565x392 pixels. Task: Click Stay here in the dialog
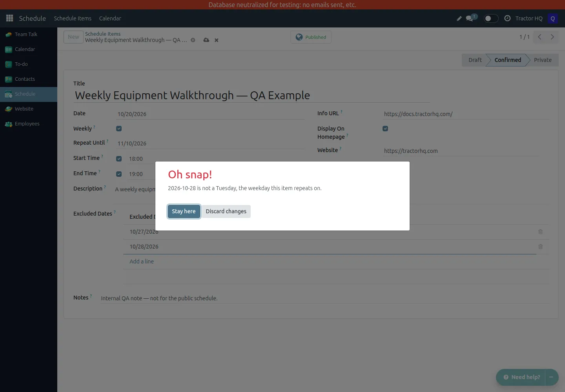[184, 211]
